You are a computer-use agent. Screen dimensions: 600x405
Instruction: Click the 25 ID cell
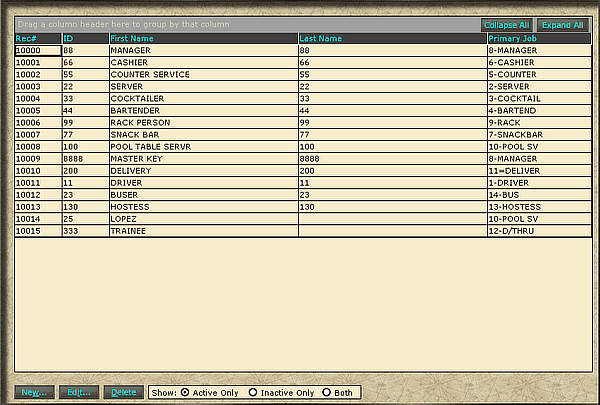coord(85,219)
